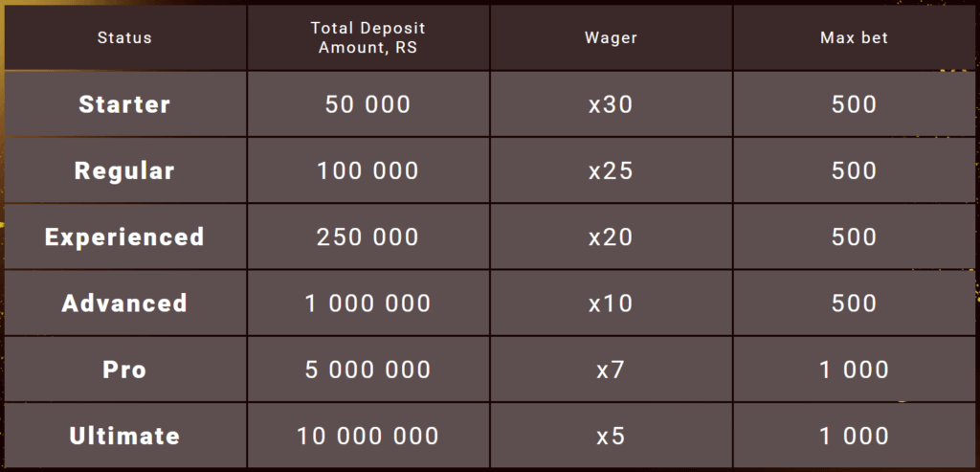Click the 10 000 000 deposit cell
Viewport: 980px width, 472px height.
(367, 436)
